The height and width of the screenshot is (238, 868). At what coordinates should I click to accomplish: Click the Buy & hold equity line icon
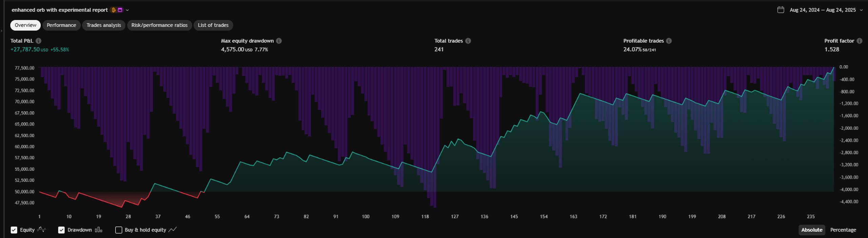coord(173,230)
